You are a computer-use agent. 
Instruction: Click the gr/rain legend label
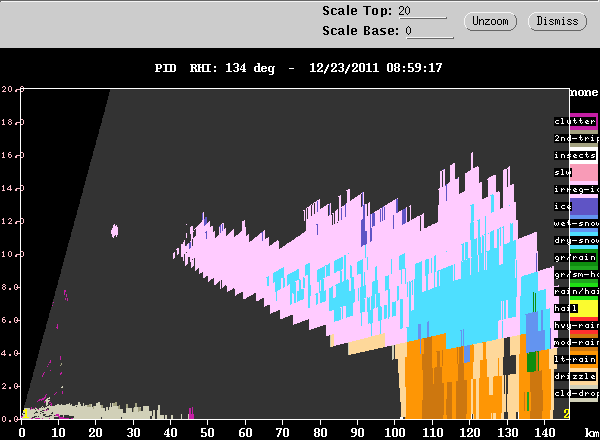(x=575, y=257)
